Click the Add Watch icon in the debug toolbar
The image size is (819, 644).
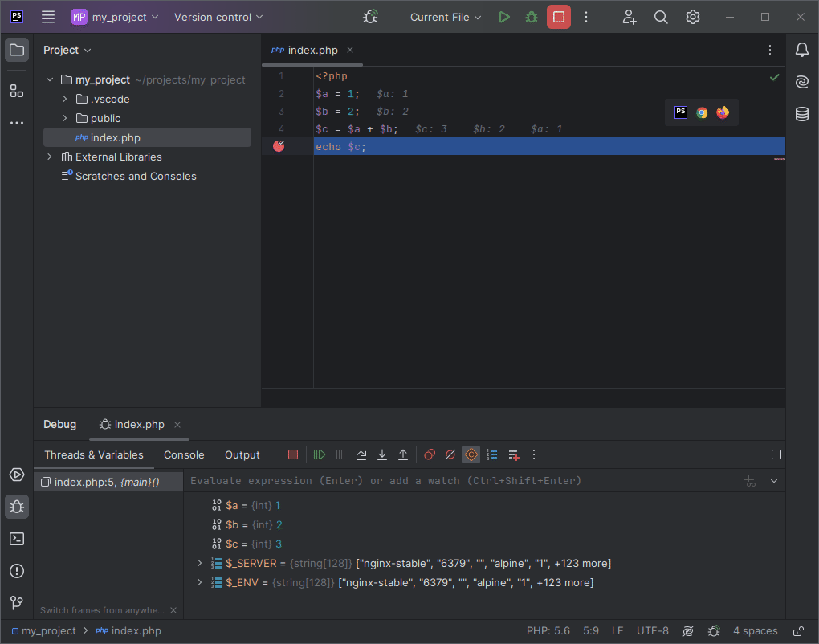pos(514,454)
